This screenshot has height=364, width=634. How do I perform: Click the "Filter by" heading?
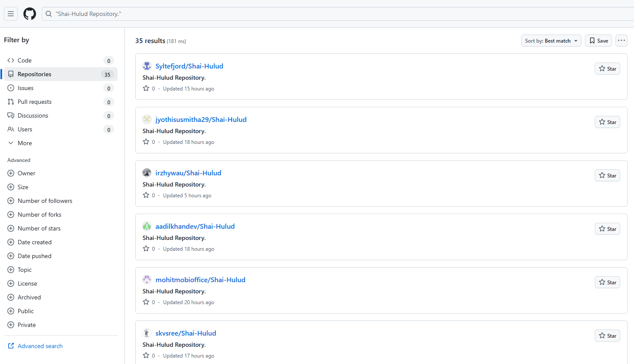coord(16,40)
